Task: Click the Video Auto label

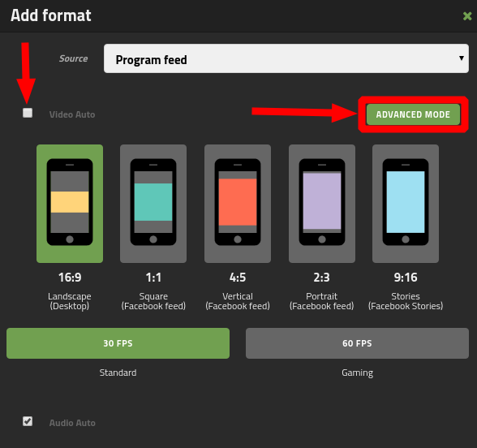Action: click(x=72, y=114)
